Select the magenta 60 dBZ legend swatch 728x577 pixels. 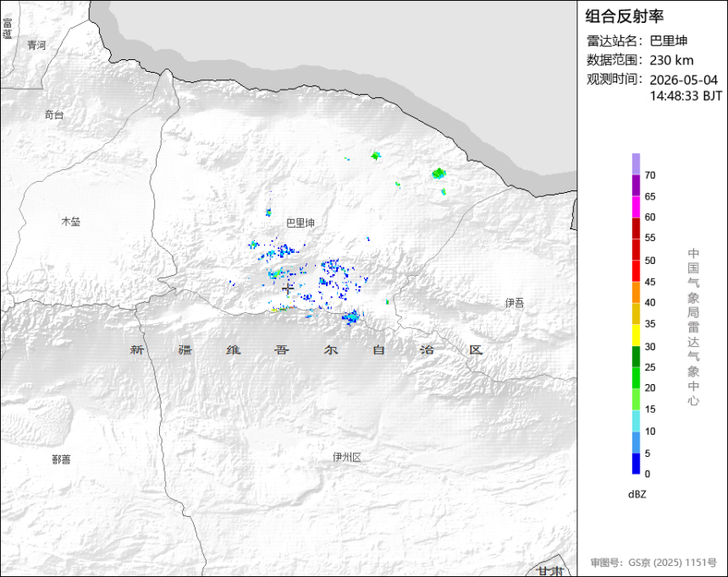(636, 206)
